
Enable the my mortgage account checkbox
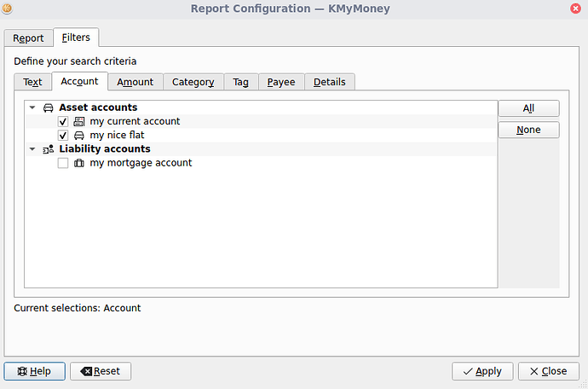[x=63, y=162]
